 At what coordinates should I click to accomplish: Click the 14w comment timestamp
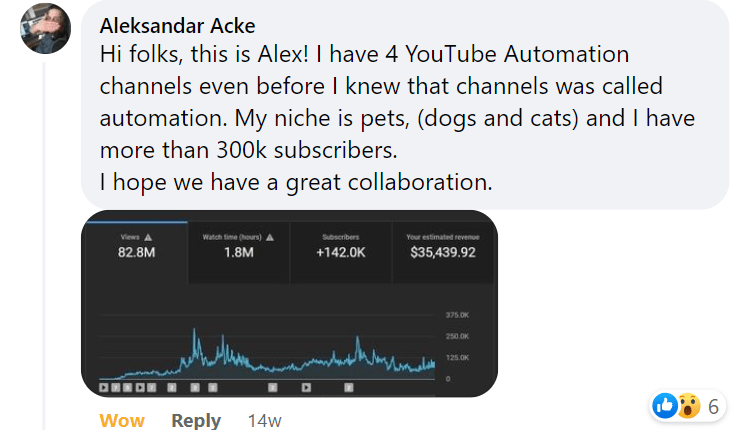pos(264,420)
